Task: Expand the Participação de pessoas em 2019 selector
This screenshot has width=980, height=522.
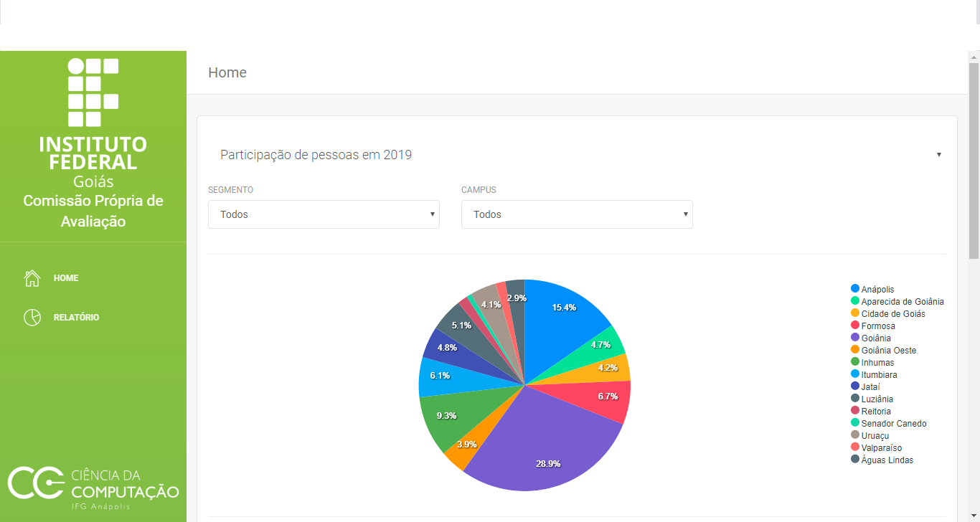Action: pyautogui.click(x=580, y=155)
